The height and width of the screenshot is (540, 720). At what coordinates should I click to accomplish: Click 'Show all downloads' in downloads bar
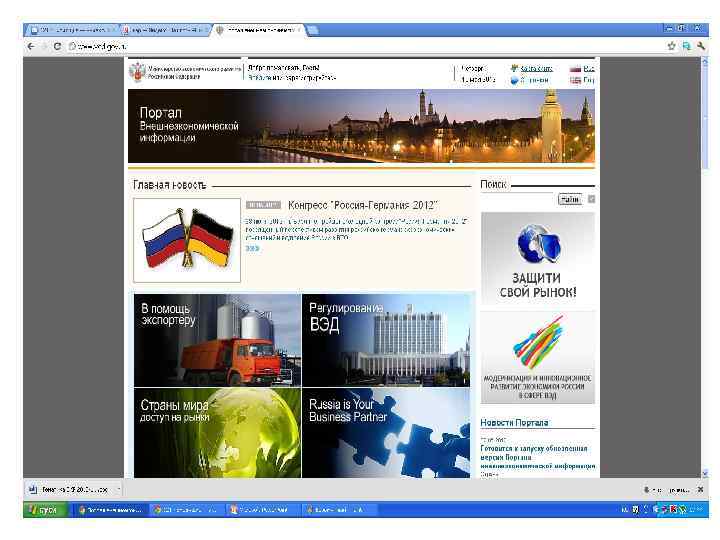pyautogui.click(x=666, y=490)
